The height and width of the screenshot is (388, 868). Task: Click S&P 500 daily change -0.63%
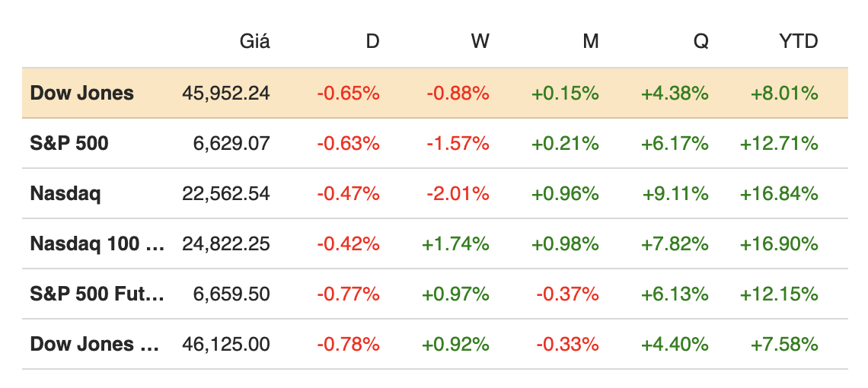348,143
